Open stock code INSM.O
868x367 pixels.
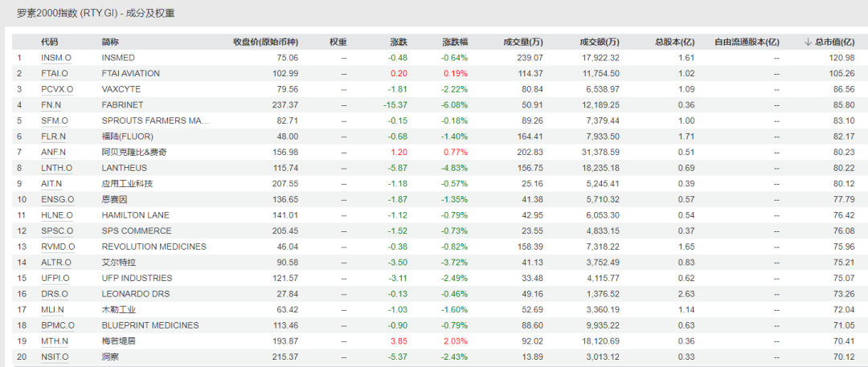[x=56, y=58]
